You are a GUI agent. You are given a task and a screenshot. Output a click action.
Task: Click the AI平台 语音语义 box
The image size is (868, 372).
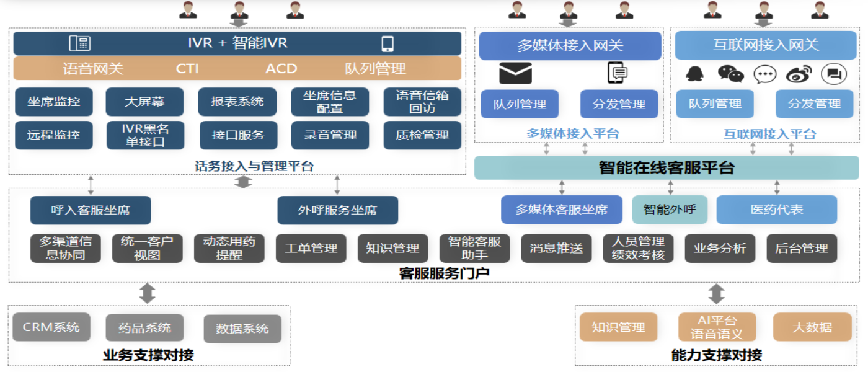click(x=717, y=327)
